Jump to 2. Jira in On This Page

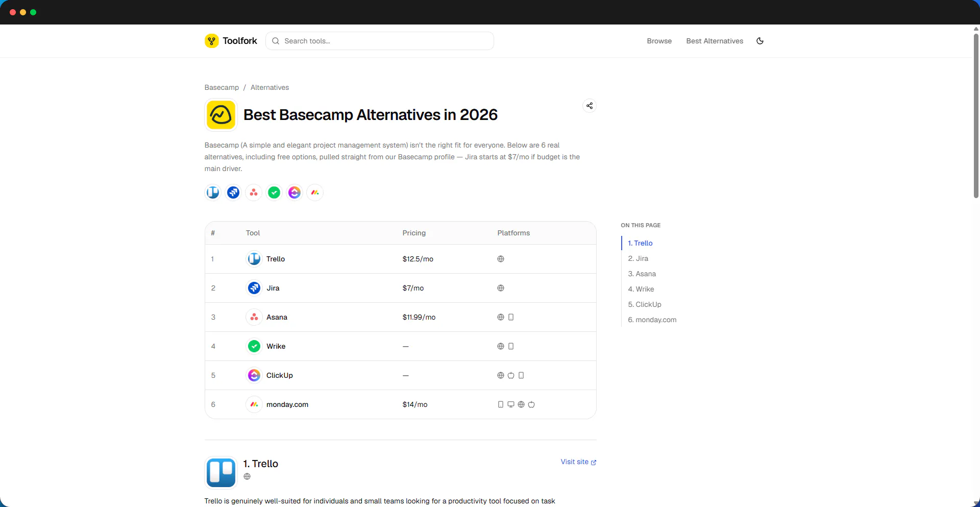638,258
